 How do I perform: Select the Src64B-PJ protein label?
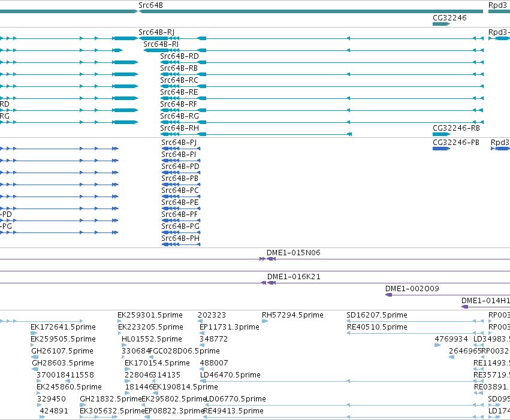pos(179,143)
